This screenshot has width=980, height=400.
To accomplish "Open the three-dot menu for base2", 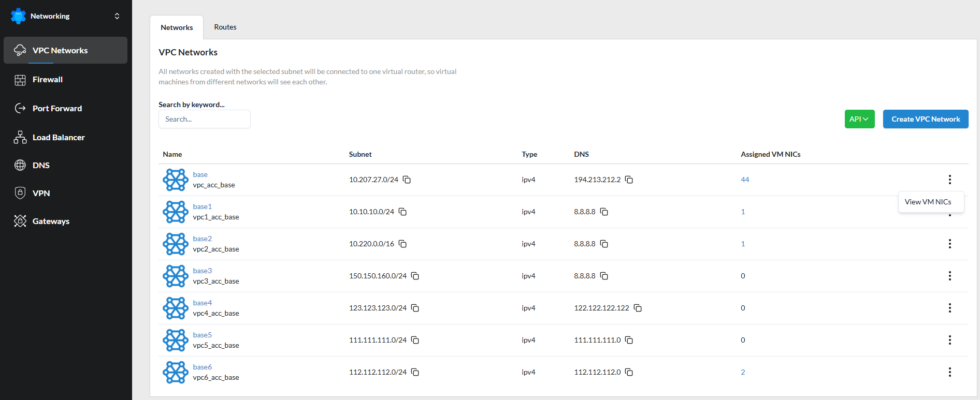I will (949, 244).
